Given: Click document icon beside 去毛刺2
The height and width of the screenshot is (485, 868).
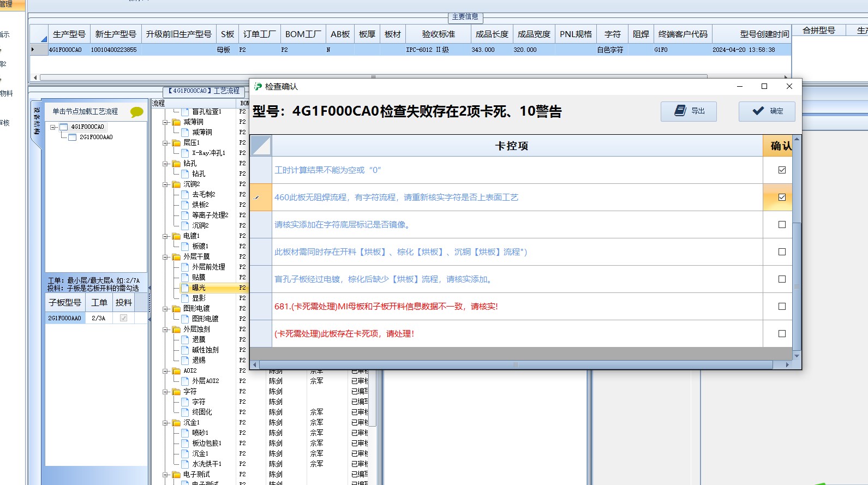Looking at the screenshot, I should [185, 195].
